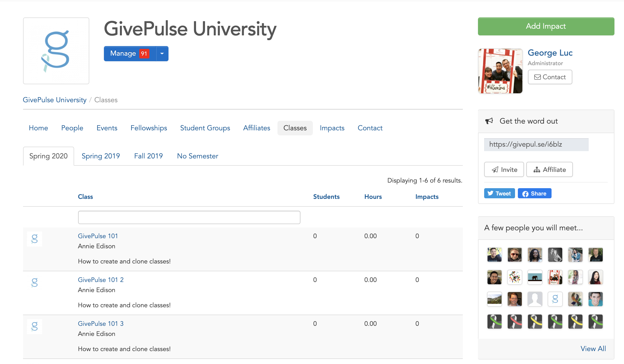Click the Twitter Tweet button
This screenshot has width=624, height=364.
pyautogui.click(x=499, y=194)
